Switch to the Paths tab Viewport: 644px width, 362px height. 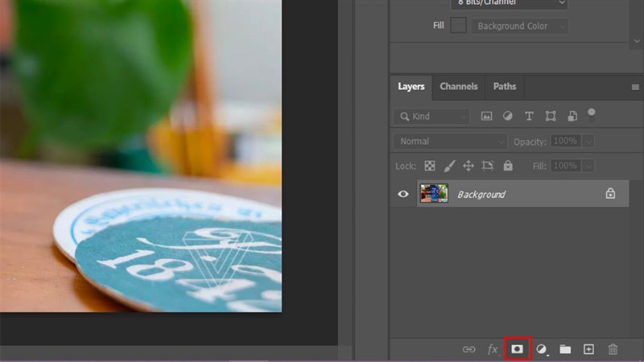point(505,87)
